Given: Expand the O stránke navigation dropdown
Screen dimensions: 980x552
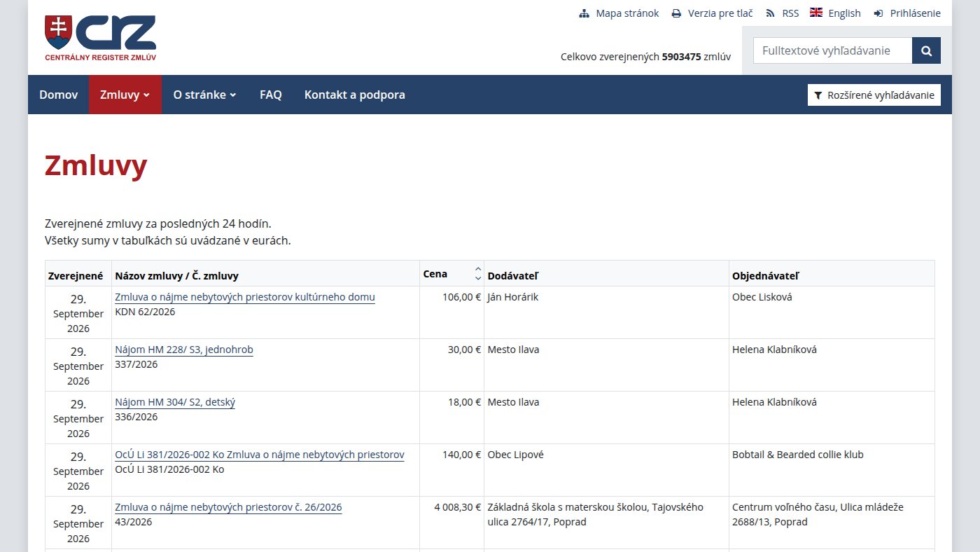Looking at the screenshot, I should pyautogui.click(x=205, y=95).
